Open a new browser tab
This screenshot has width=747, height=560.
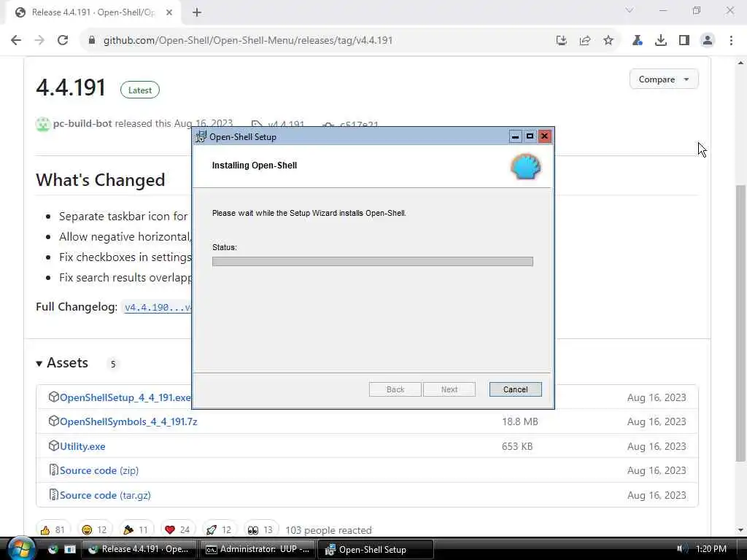[x=197, y=12]
